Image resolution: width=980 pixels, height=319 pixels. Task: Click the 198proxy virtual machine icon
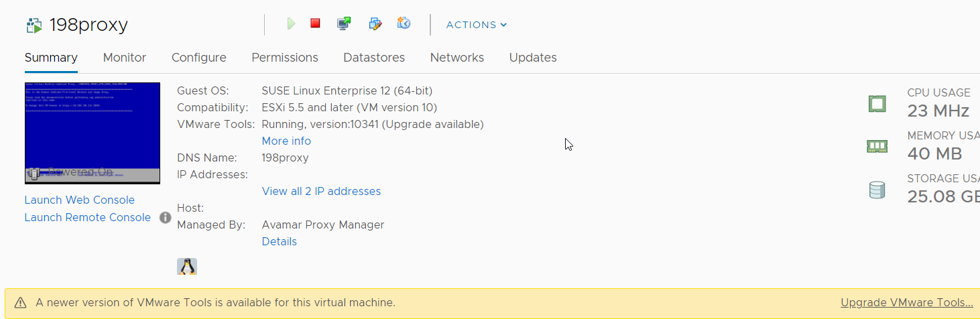pyautogui.click(x=34, y=25)
